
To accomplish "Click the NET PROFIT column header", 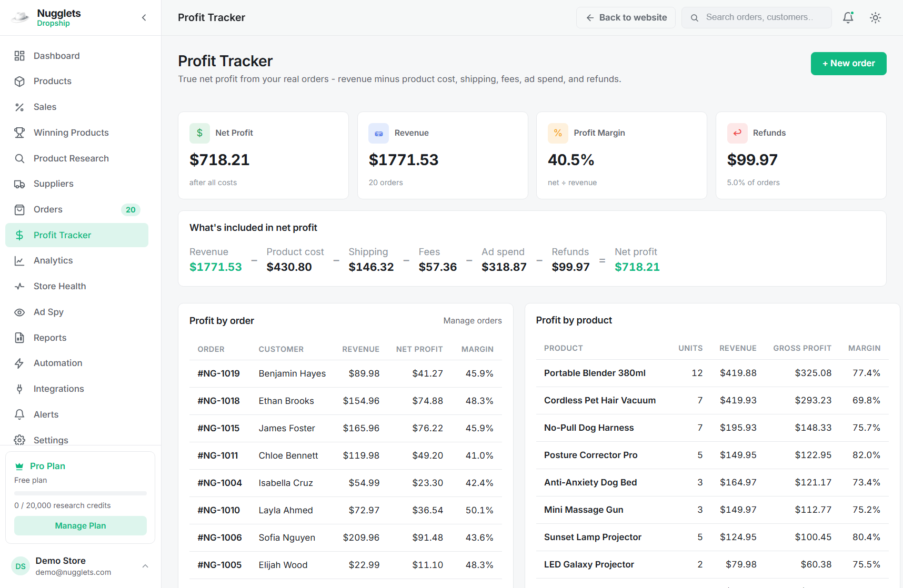I will coord(419,349).
